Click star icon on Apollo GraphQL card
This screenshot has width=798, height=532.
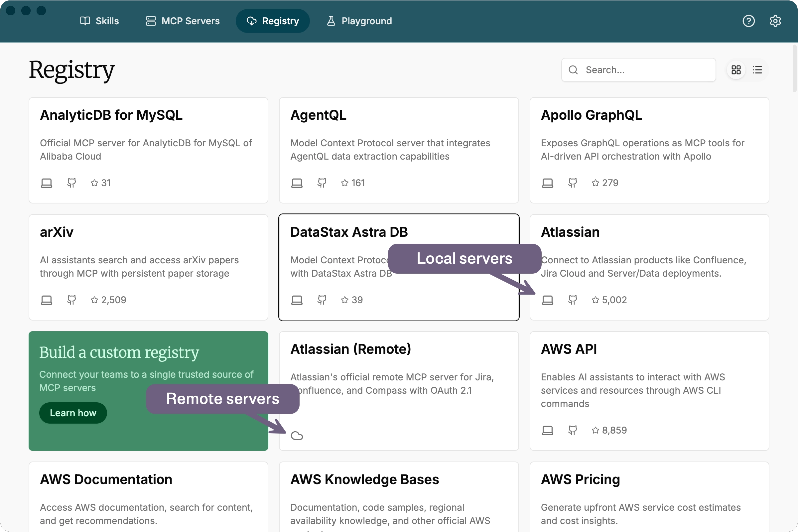click(x=596, y=183)
